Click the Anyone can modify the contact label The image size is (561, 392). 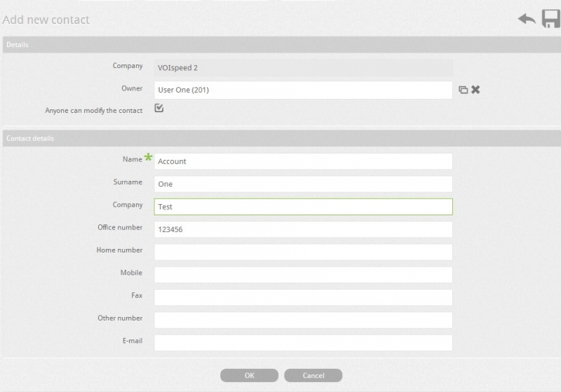click(x=94, y=111)
